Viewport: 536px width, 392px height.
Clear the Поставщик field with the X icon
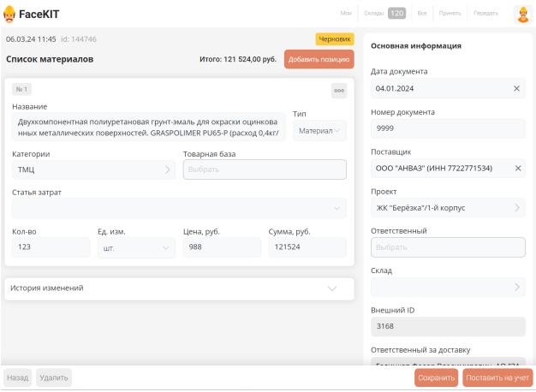pyautogui.click(x=517, y=168)
